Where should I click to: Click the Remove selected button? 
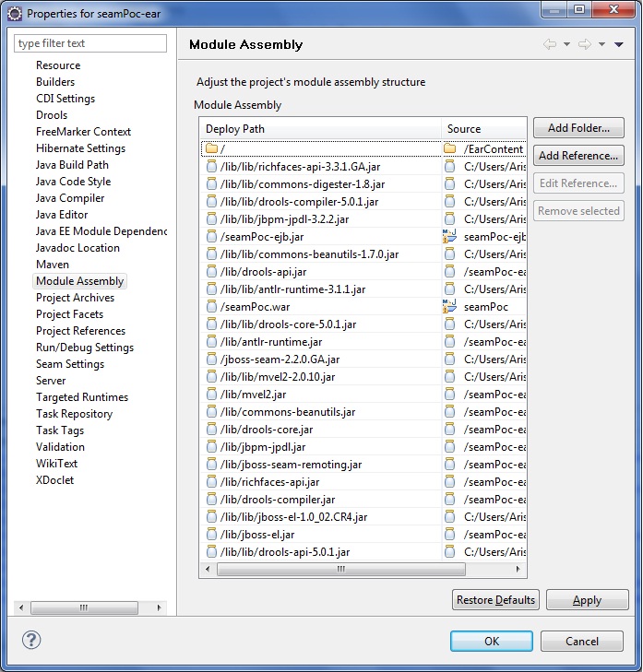tap(578, 211)
